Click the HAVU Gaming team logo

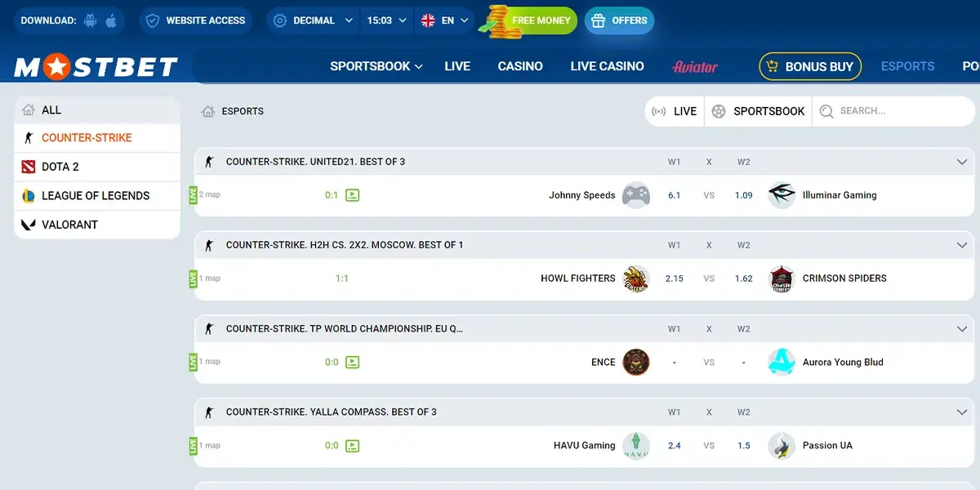636,446
